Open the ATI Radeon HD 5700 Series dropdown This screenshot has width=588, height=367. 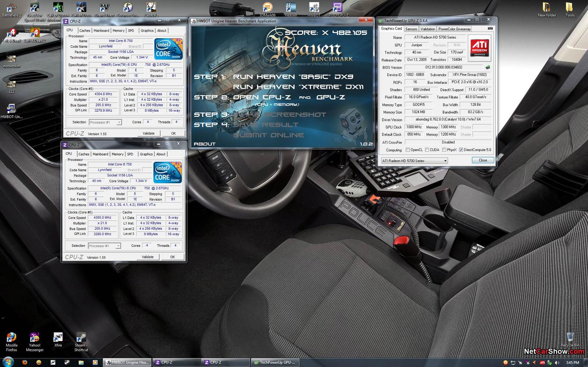click(414, 161)
